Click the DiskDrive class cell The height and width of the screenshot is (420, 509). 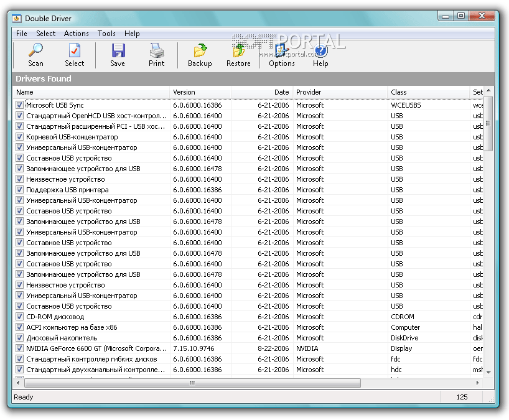pyautogui.click(x=404, y=338)
